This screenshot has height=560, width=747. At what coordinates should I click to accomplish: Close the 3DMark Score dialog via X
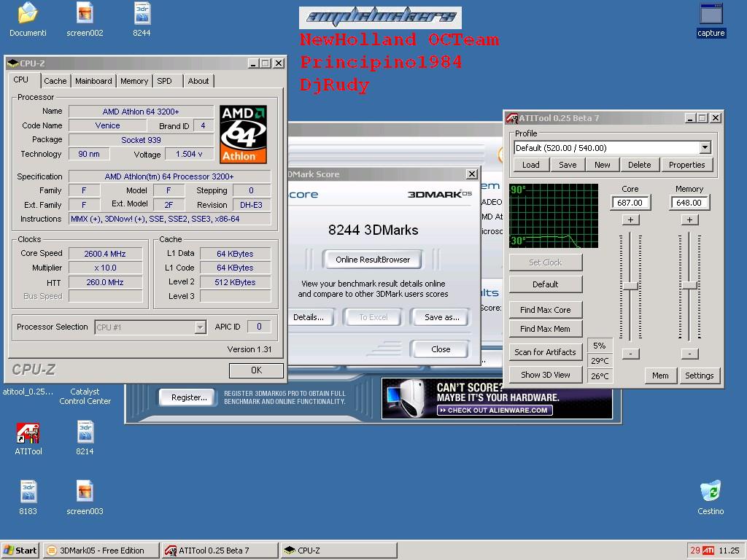tap(472, 174)
